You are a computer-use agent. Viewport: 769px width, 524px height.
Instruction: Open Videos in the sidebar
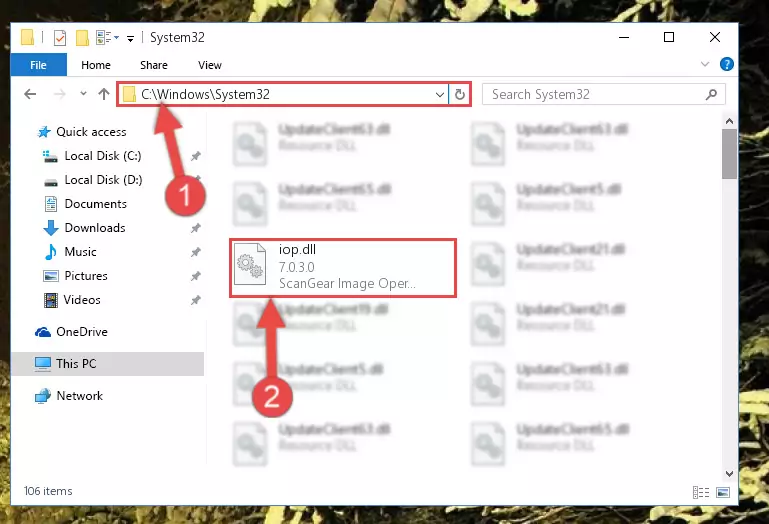point(82,300)
